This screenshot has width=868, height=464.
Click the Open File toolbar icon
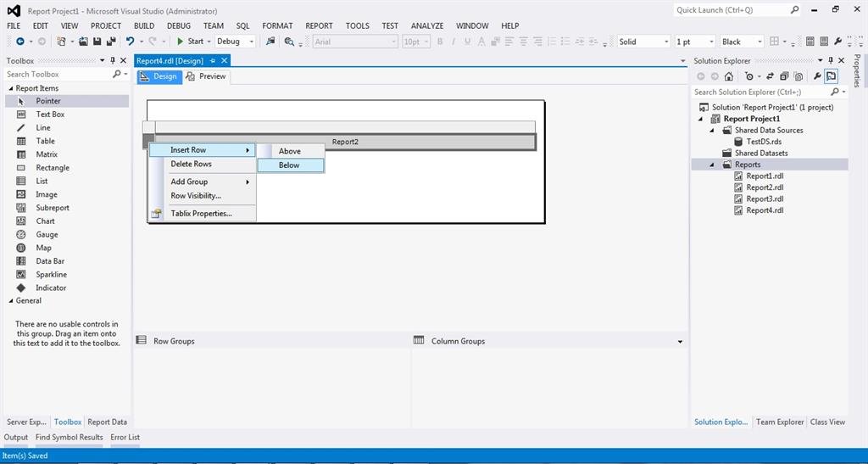click(84, 42)
